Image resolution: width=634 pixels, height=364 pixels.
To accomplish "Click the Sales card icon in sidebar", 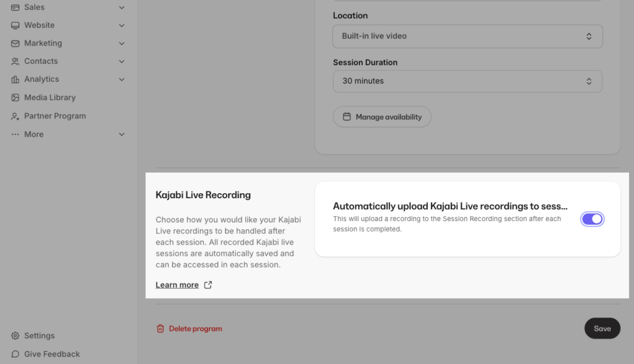I will click(x=15, y=7).
